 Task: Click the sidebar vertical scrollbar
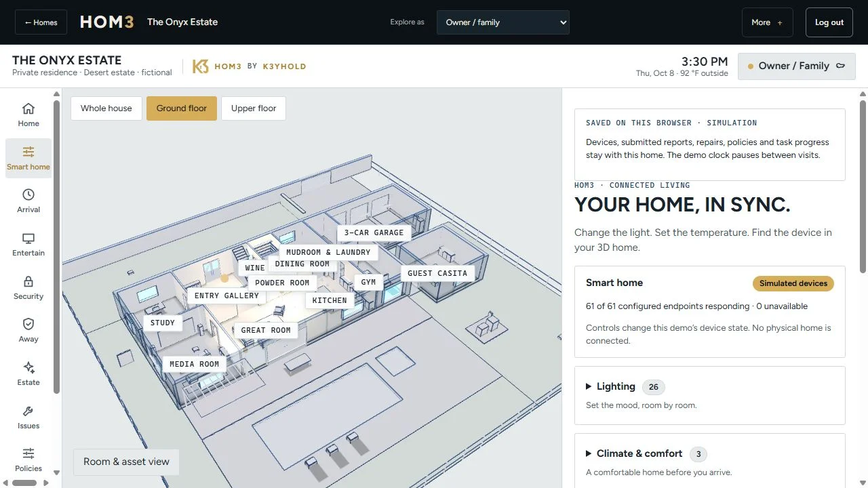coord(57,247)
